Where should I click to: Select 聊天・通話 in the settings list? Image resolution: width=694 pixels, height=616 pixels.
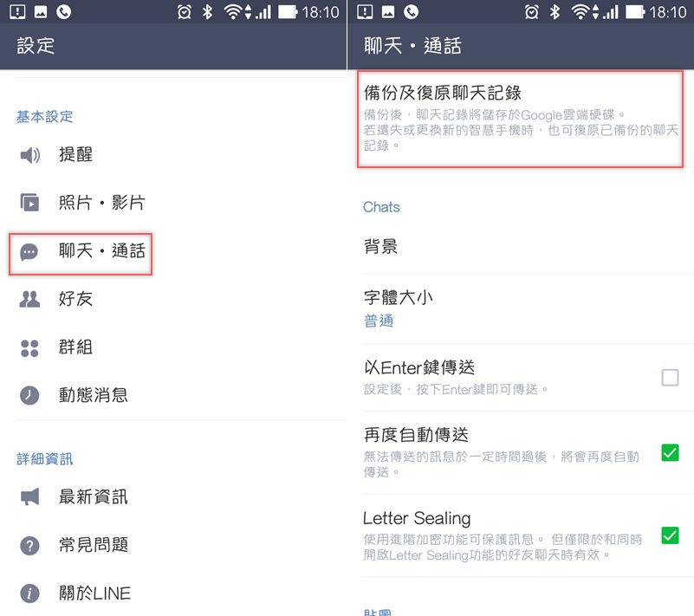81,254
